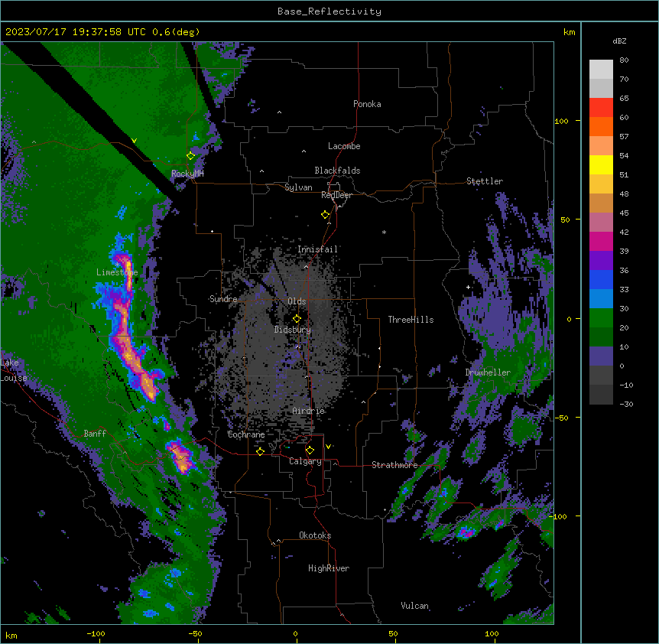
Task: Click the 2023/07/17 19:37:58 UTC timestamp
Action: click(76, 32)
